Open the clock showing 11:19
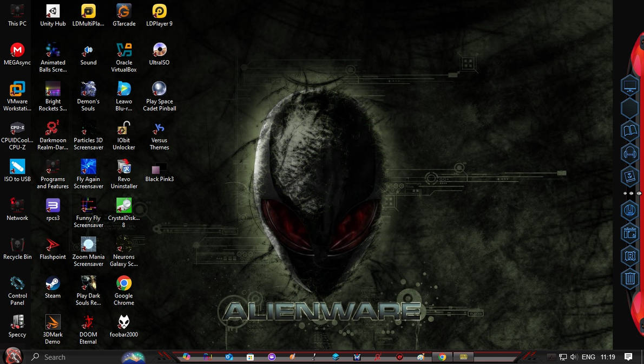This screenshot has width=644, height=364. tap(607, 356)
